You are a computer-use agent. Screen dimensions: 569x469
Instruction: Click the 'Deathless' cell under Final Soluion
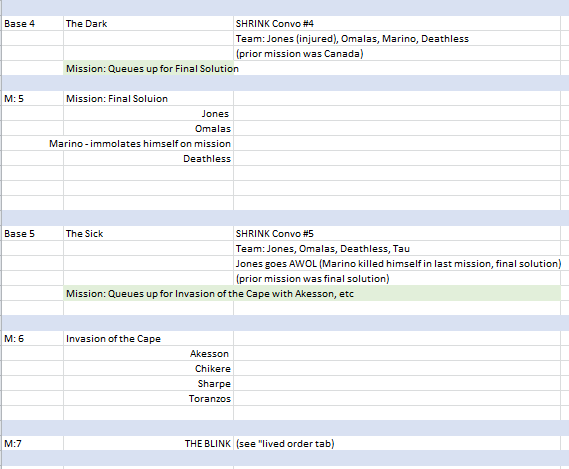[x=148, y=159]
